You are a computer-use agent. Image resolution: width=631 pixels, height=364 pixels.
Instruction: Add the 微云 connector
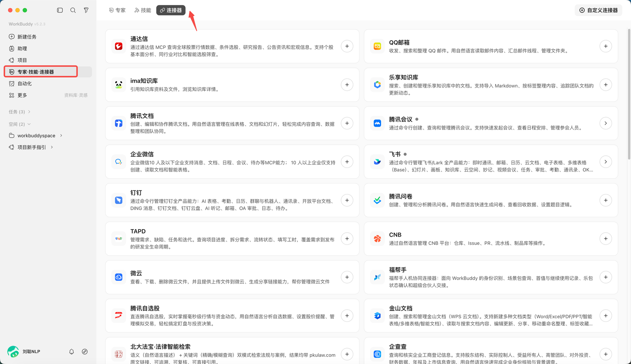pyautogui.click(x=347, y=277)
